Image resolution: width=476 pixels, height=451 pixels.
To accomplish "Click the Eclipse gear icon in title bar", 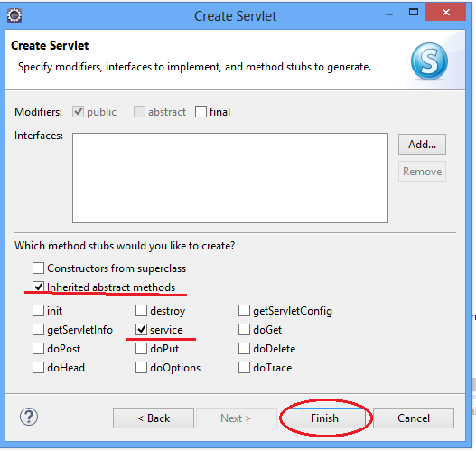I will (x=14, y=15).
